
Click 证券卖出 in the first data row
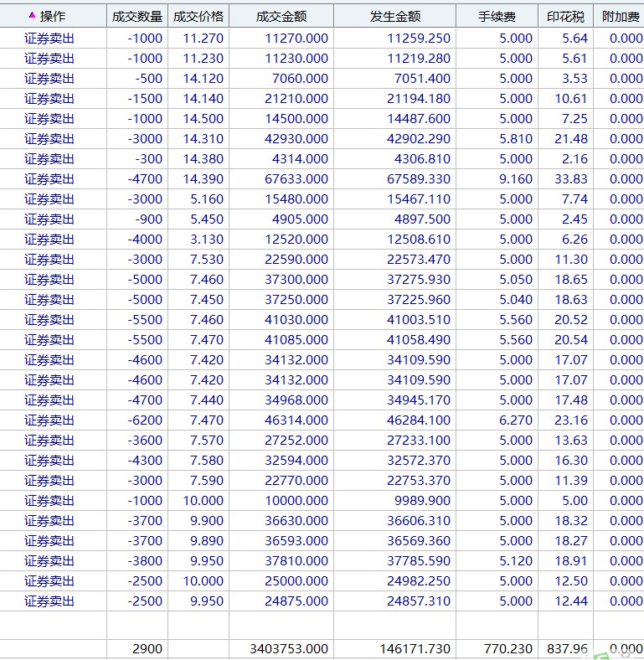49,38
